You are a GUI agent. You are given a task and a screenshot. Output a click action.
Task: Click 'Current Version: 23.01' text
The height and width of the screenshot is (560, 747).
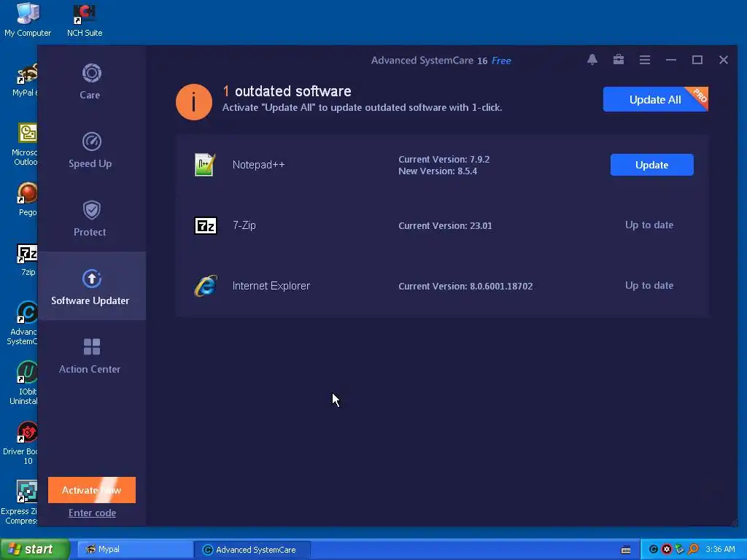point(446,226)
